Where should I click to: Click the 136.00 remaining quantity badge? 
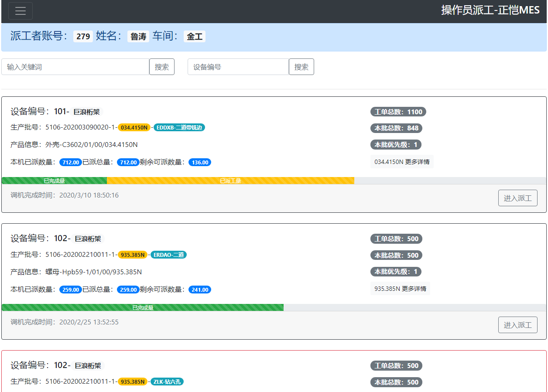coord(200,162)
